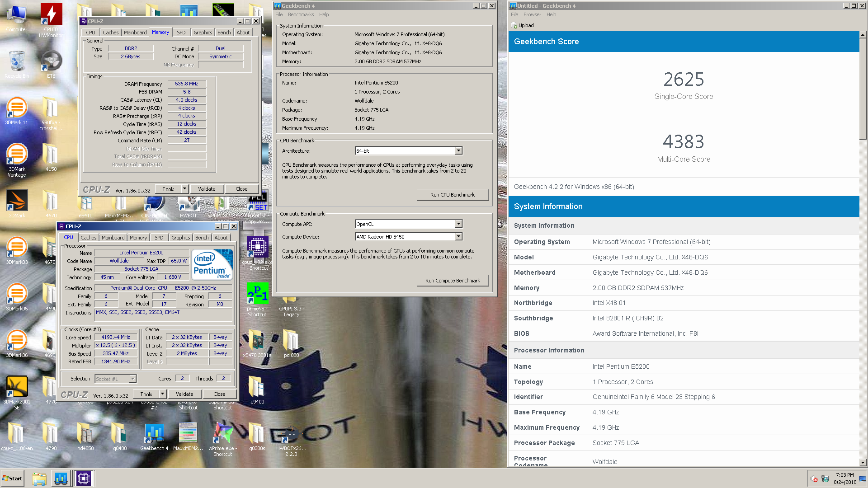The height and width of the screenshot is (488, 868).
Task: Click Geekbench results scrollbar down arrow
Action: pyautogui.click(x=863, y=463)
